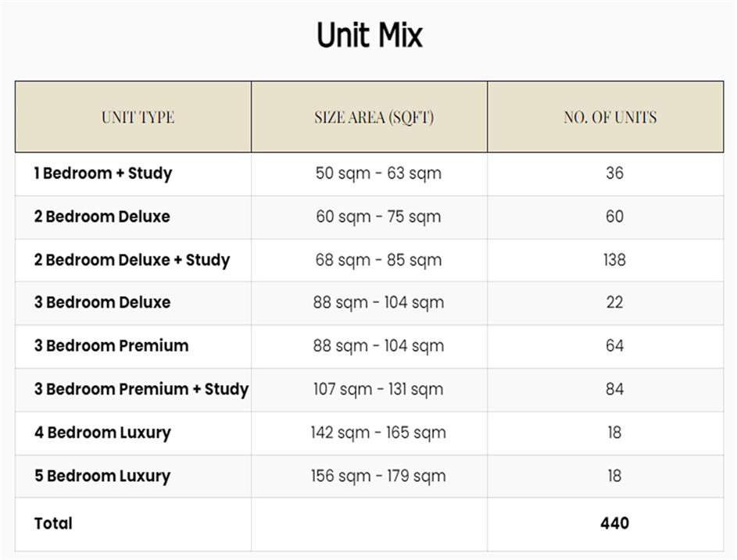Click the Unit Mix title
This screenshot has height=560, width=737.
pyautogui.click(x=369, y=36)
